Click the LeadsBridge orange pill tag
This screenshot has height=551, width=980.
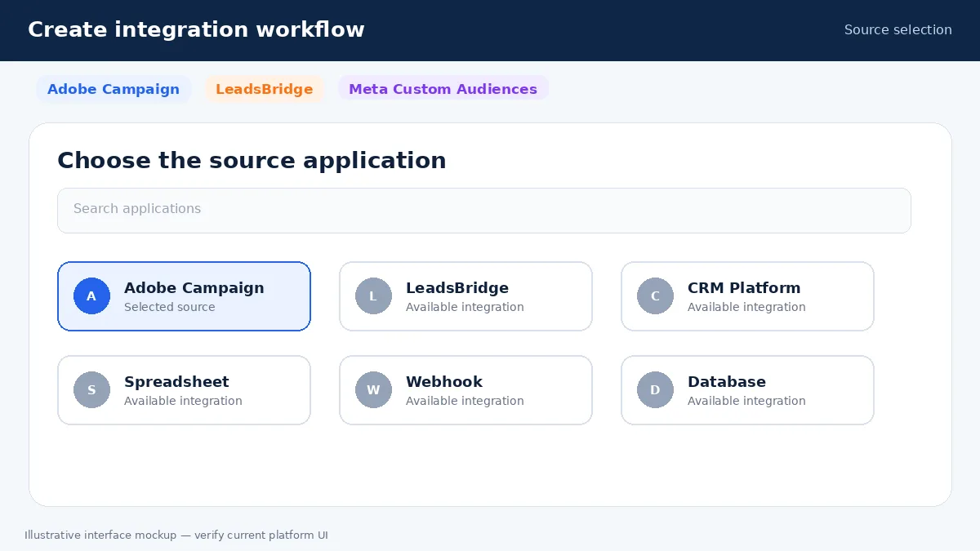click(x=265, y=89)
